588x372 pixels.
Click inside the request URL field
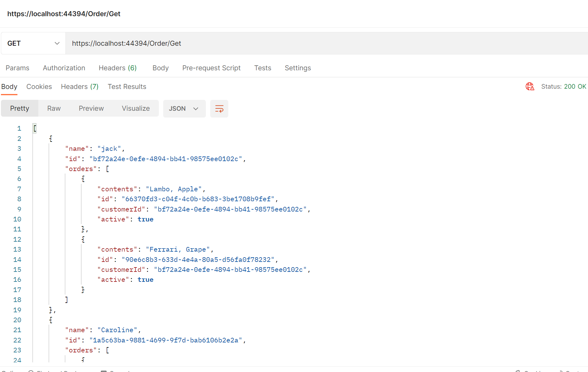(218, 43)
